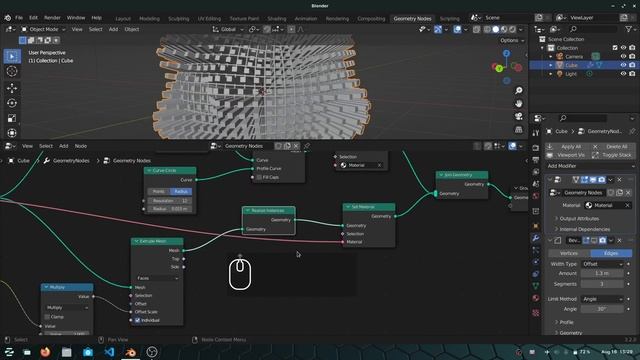Toggle Fill Caps checkbox in Curve to Mesh node
Screen dimensions: 640x360
click(x=259, y=177)
